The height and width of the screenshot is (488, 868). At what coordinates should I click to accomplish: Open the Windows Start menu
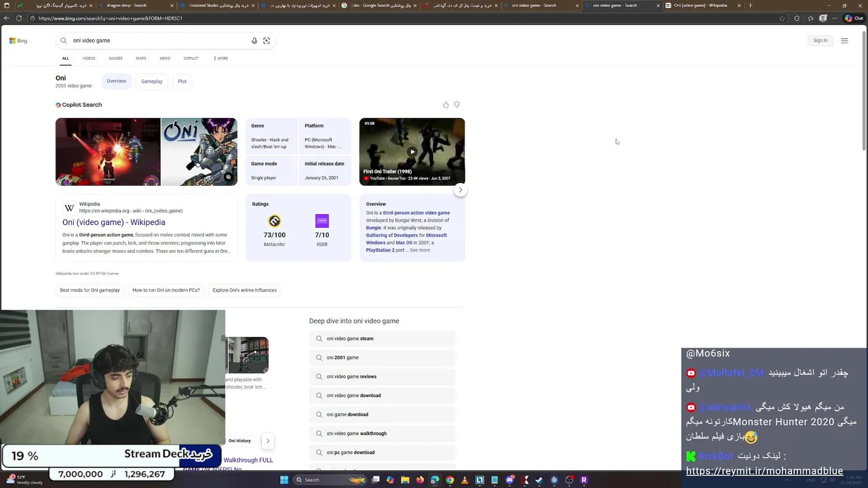285,480
